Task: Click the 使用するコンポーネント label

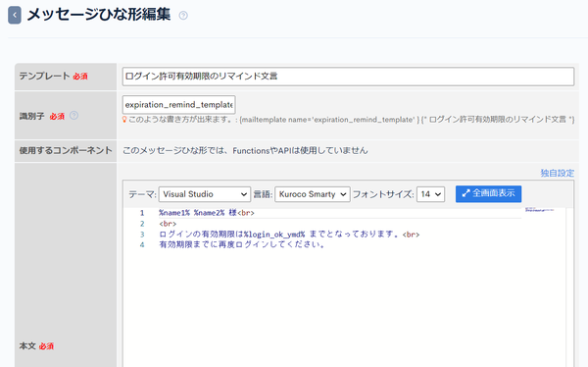Action: (66, 150)
